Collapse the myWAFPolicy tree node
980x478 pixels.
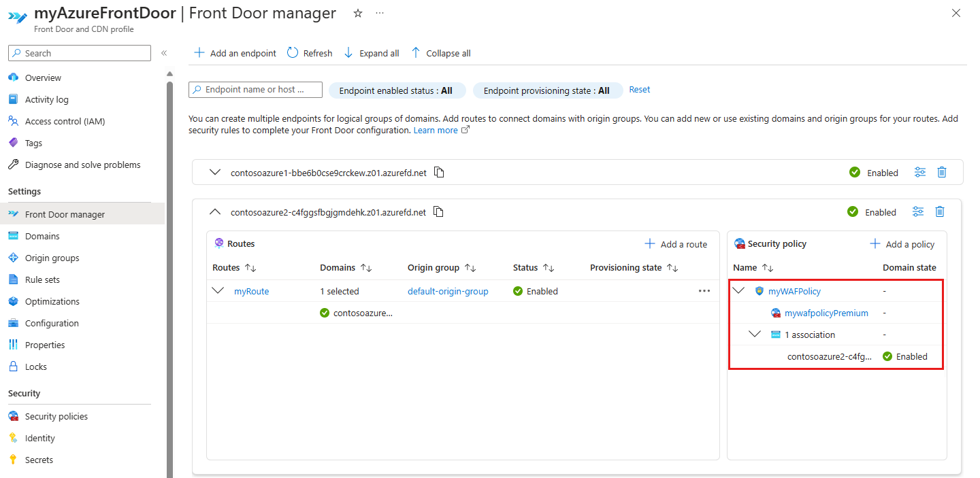click(x=739, y=290)
